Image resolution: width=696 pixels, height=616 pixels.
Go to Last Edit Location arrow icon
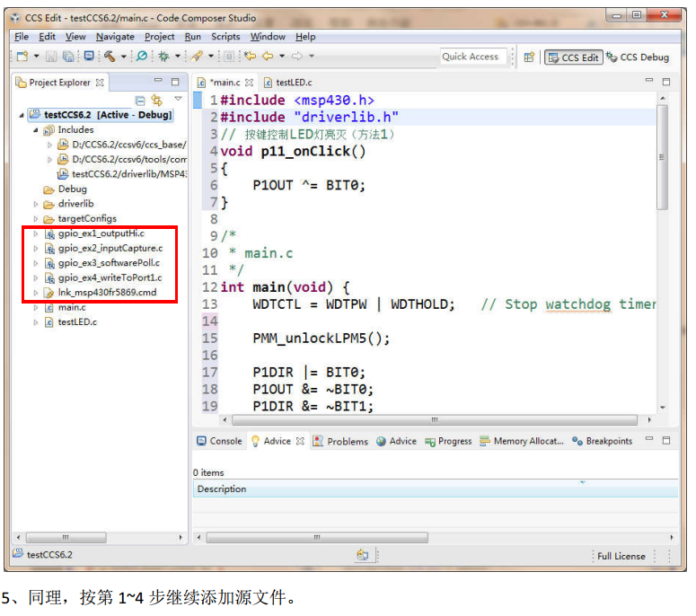(251, 56)
